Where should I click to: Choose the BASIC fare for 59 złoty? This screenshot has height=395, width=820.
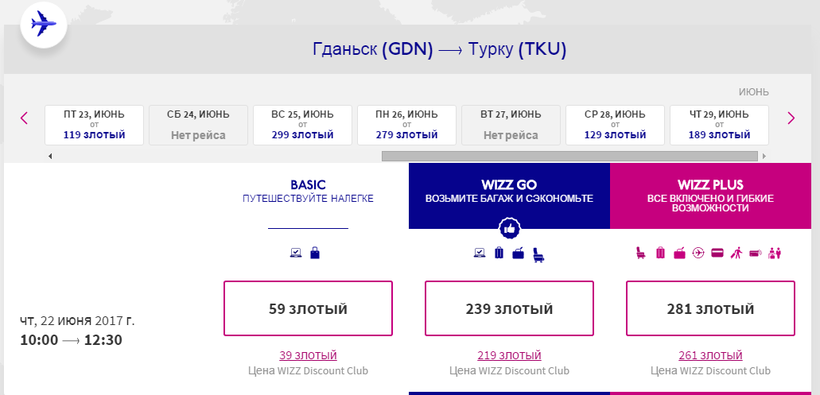click(x=308, y=308)
